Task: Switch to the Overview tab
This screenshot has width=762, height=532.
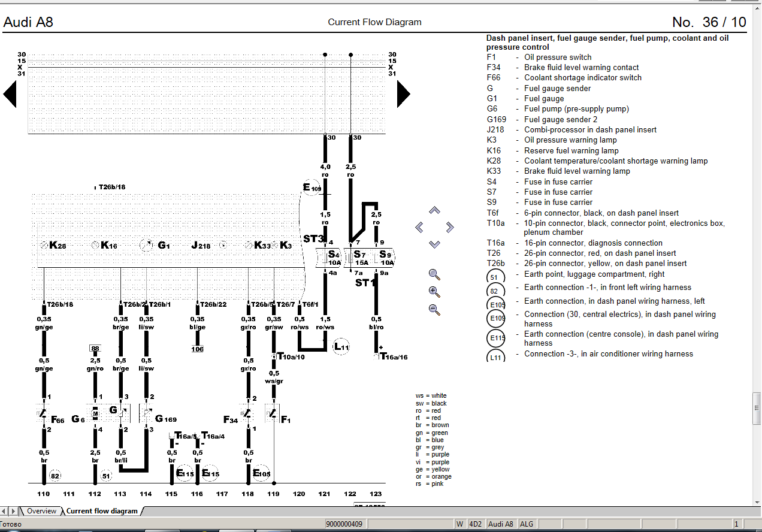Action: click(x=41, y=511)
